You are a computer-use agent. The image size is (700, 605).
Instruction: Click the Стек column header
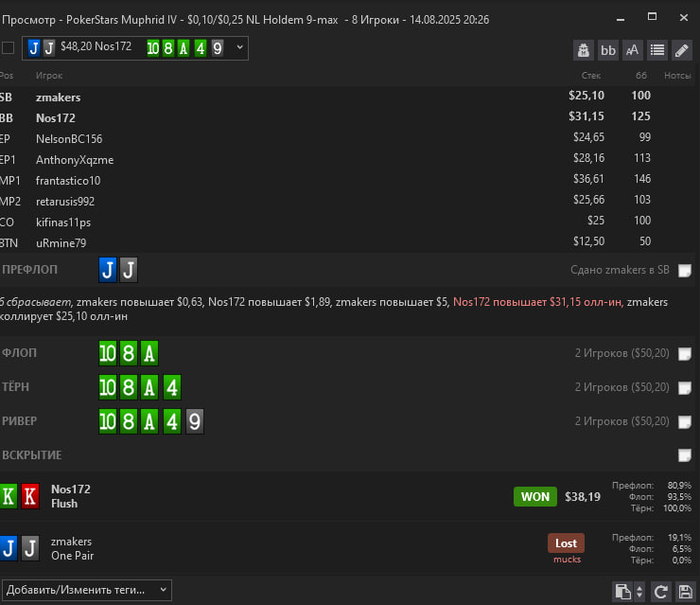click(591, 75)
